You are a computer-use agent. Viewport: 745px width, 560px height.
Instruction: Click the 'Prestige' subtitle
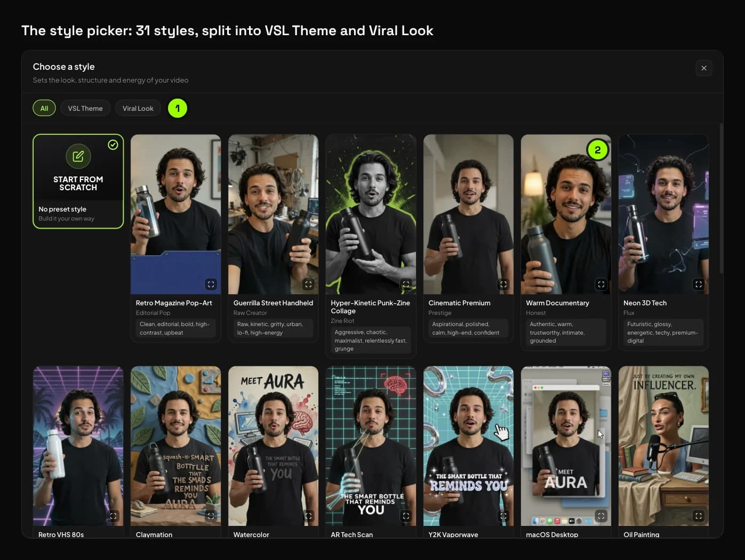point(440,313)
